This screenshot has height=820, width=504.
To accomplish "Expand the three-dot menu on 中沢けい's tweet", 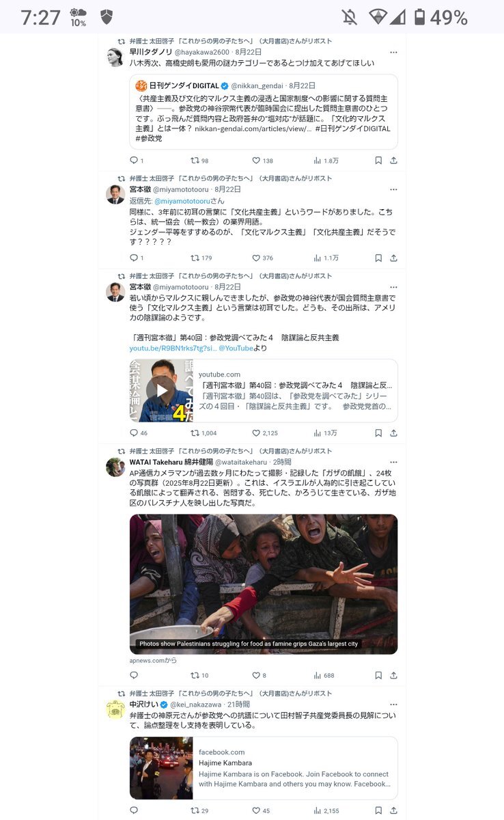I will [x=393, y=704].
